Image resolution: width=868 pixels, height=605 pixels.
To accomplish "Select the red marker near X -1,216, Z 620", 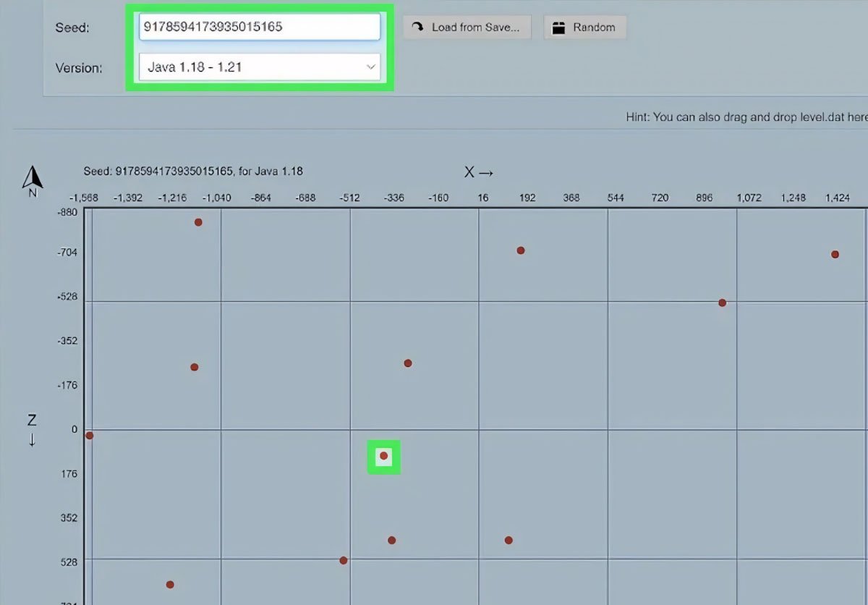I will pos(170,585).
